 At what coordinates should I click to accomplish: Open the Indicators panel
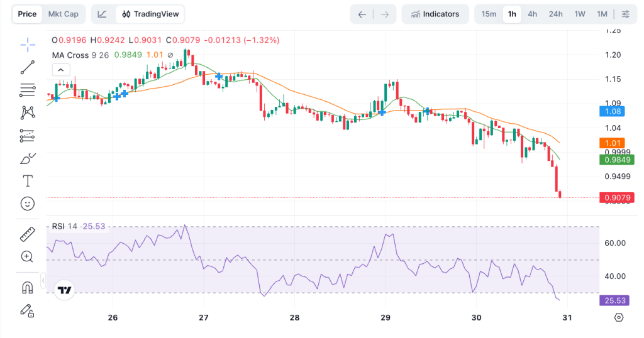[435, 14]
